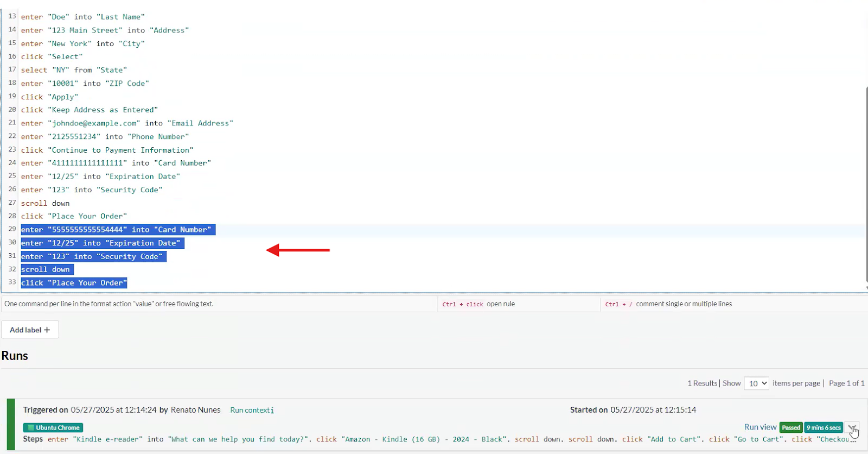Click the One command per line hint

(109, 304)
